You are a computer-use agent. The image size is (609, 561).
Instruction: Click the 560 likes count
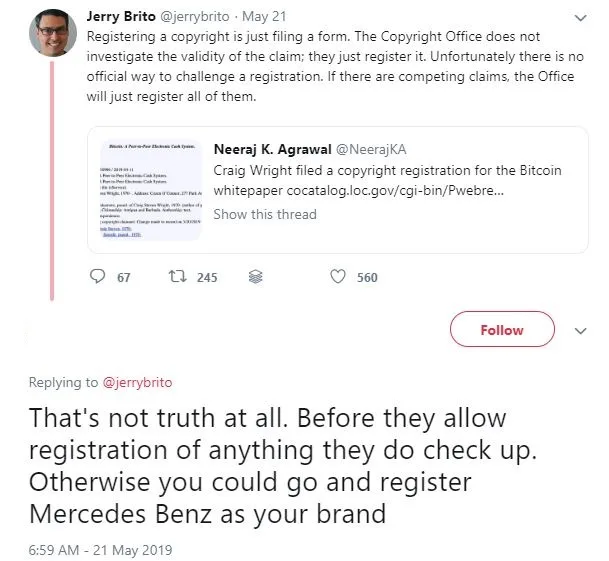tap(367, 278)
